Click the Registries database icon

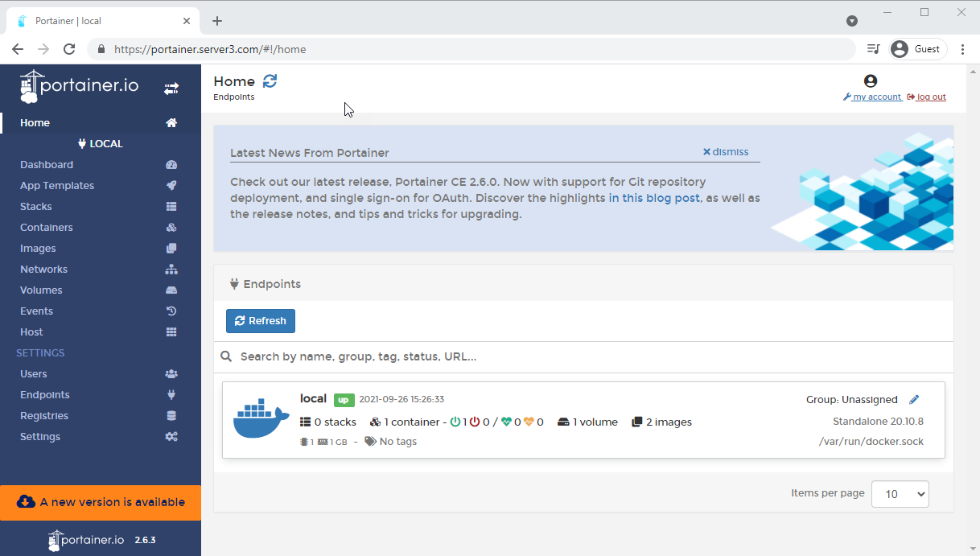(x=171, y=416)
